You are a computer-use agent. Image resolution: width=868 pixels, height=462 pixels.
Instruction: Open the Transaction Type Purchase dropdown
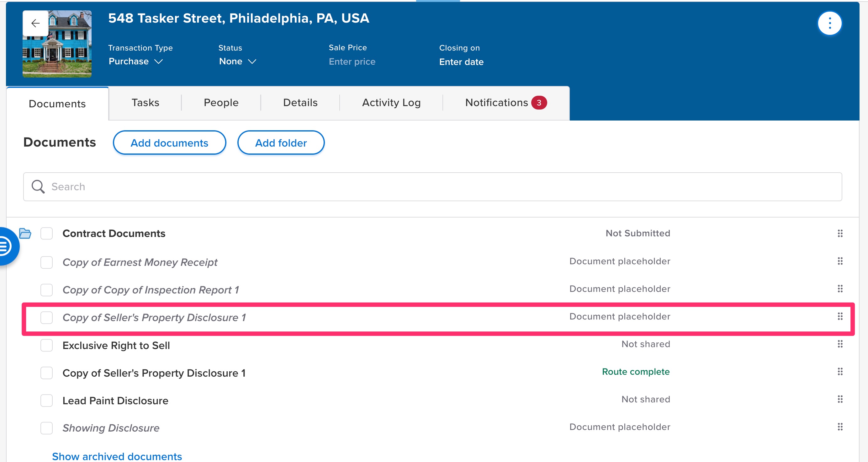click(135, 62)
